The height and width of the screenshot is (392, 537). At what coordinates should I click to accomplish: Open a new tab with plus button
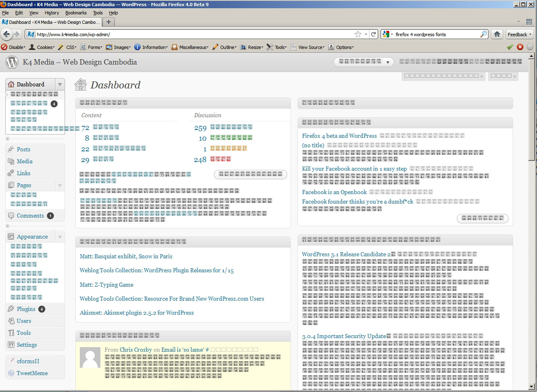coord(109,22)
